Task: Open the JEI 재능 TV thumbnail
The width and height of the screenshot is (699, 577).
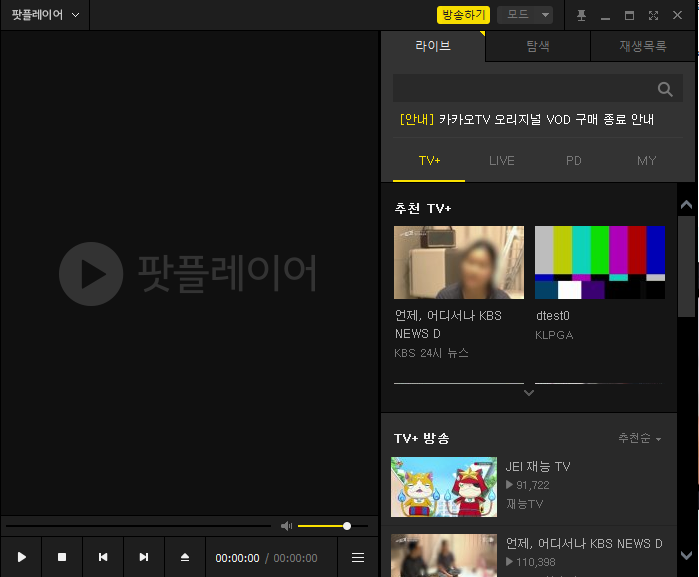Action: (x=444, y=487)
